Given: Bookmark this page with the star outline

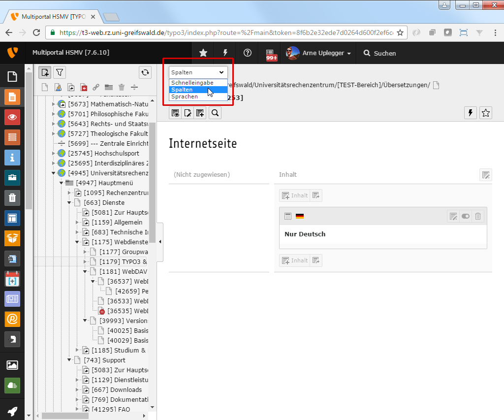Looking at the screenshot, I should click(x=486, y=113).
